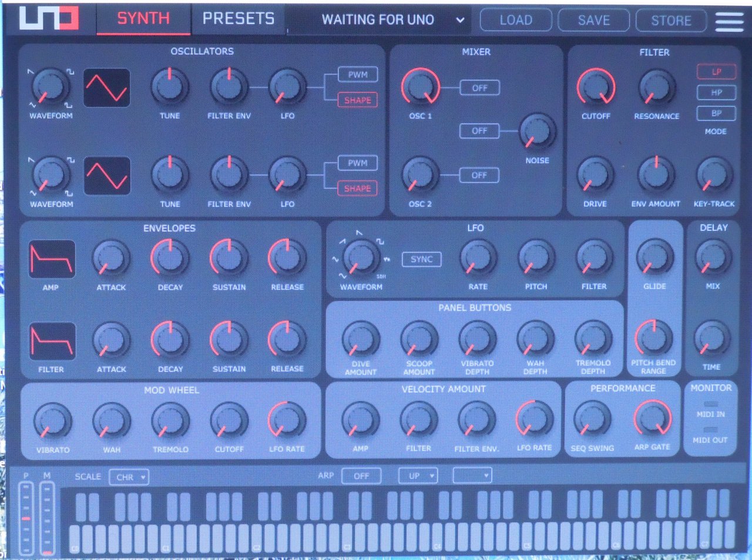Click the LFO WAVEFORM selector knob
This screenshot has width=752, height=560.
361,257
